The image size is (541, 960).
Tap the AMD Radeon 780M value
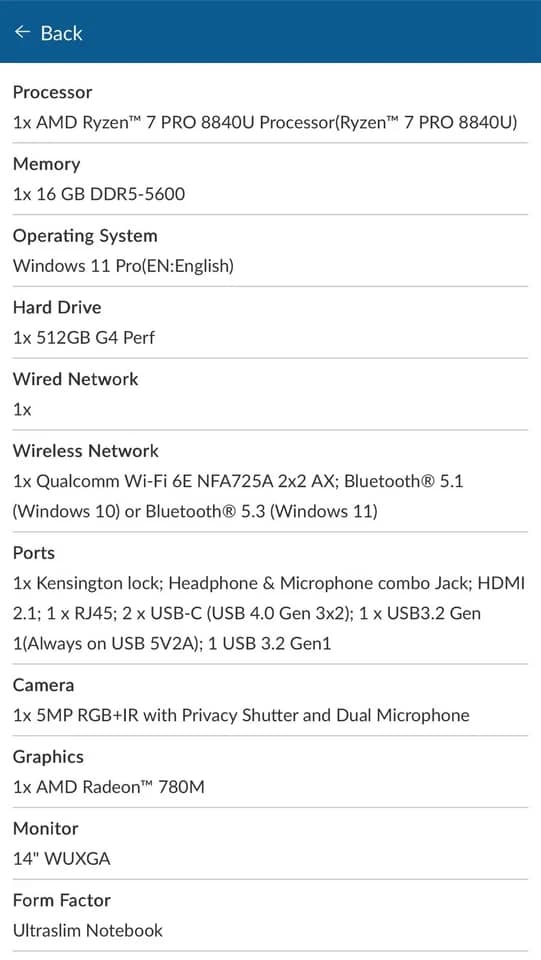point(109,787)
